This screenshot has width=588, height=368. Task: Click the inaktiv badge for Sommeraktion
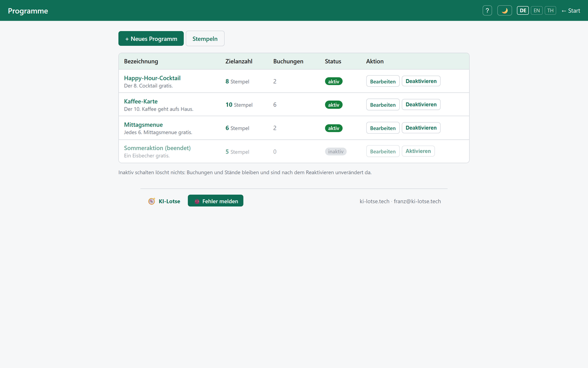(x=336, y=151)
